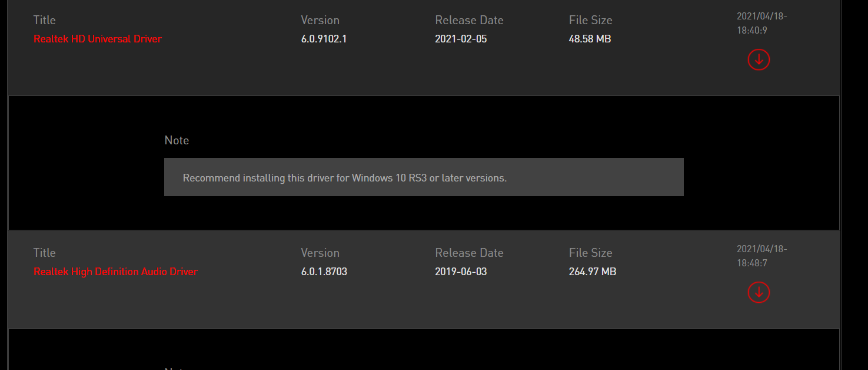
Task: Click the 48.58 MB file size
Action: tap(590, 39)
